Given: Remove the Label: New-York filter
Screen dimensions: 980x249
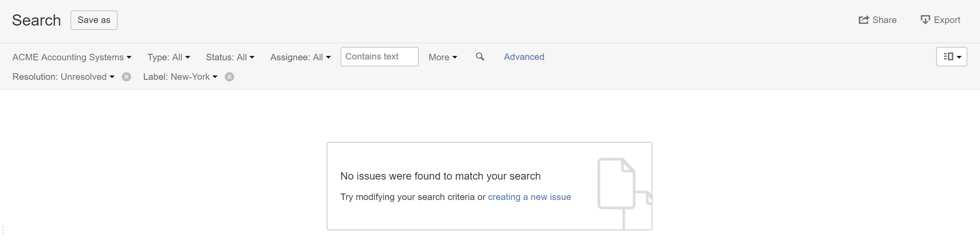Looking at the screenshot, I should 229,77.
